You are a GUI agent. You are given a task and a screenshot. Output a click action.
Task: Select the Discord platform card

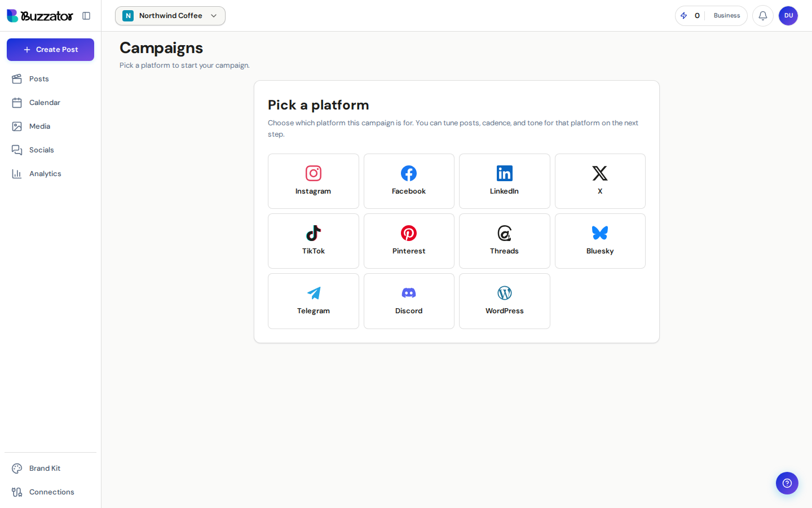(x=409, y=301)
